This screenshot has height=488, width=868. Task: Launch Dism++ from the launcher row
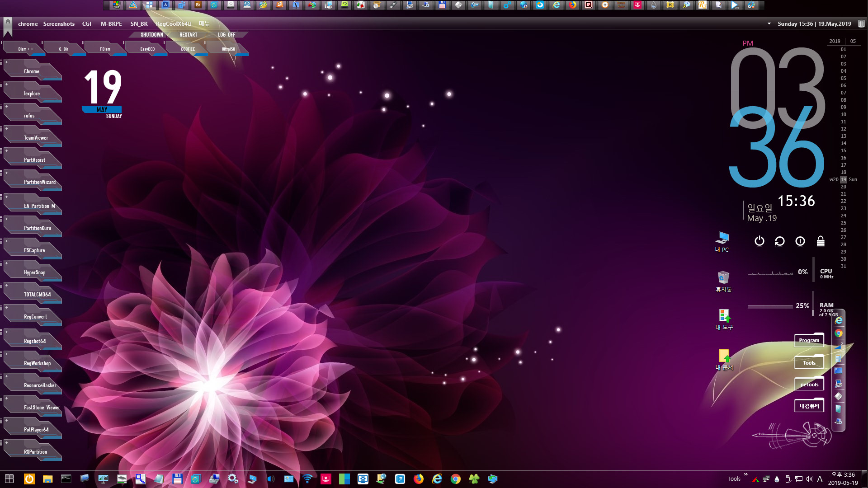pyautogui.click(x=25, y=49)
